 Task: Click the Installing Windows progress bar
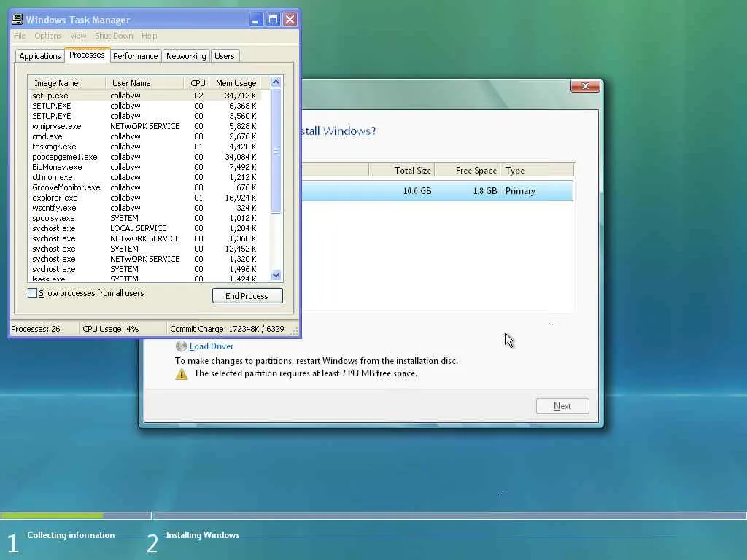(449, 516)
